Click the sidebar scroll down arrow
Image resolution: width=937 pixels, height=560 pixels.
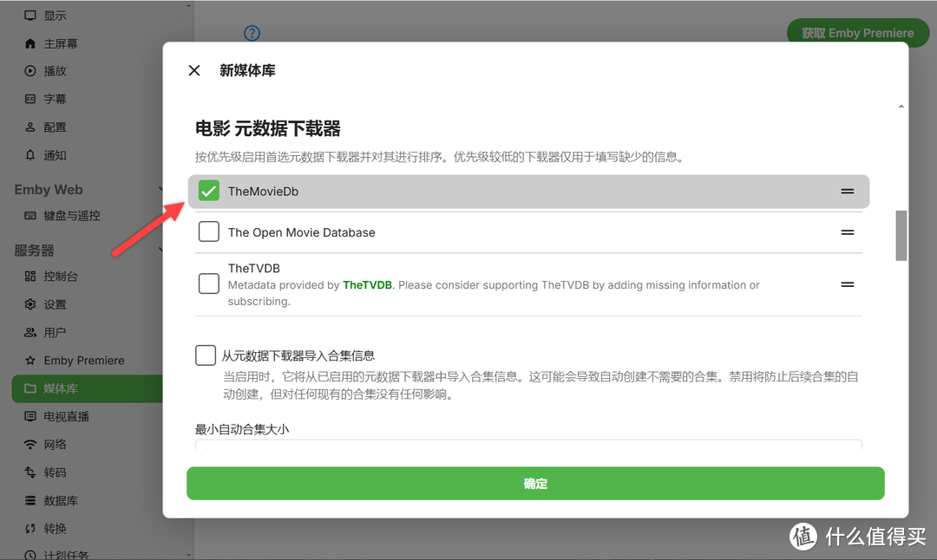[189, 555]
